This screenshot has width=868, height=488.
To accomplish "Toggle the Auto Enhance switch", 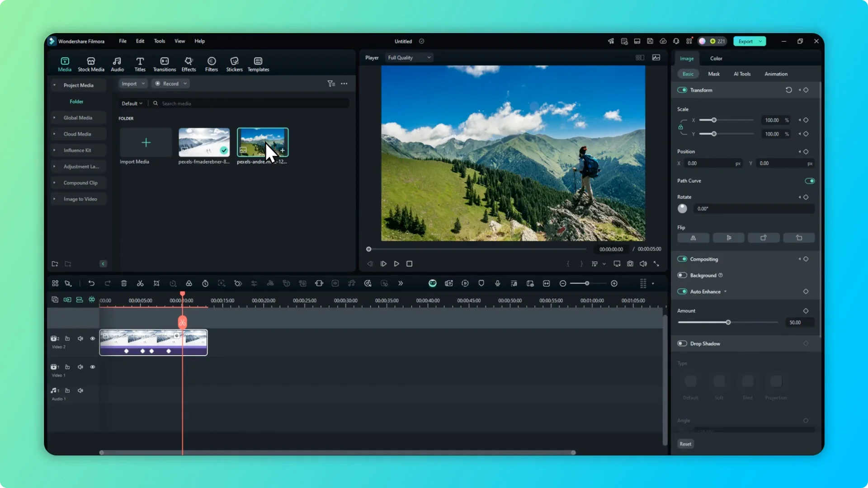I will coord(682,291).
